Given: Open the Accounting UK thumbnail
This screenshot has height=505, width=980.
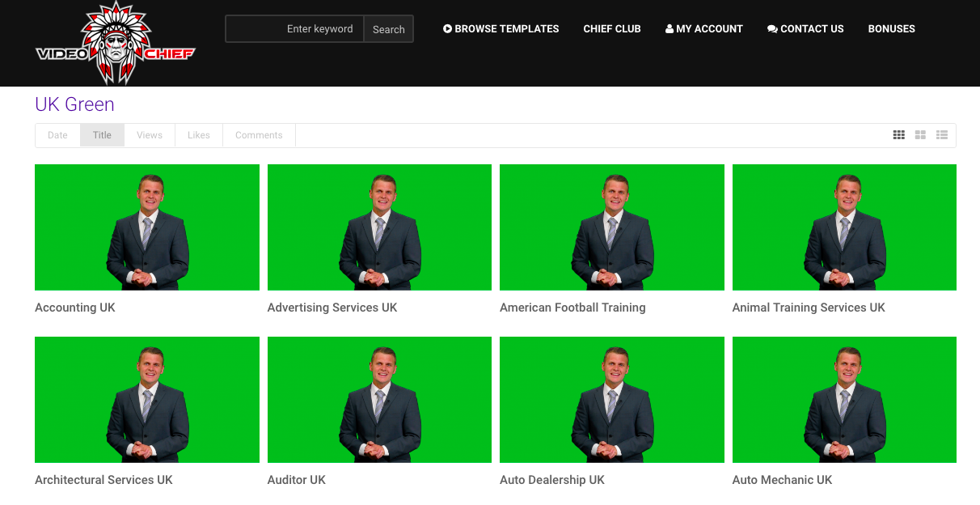Looking at the screenshot, I should (x=147, y=227).
